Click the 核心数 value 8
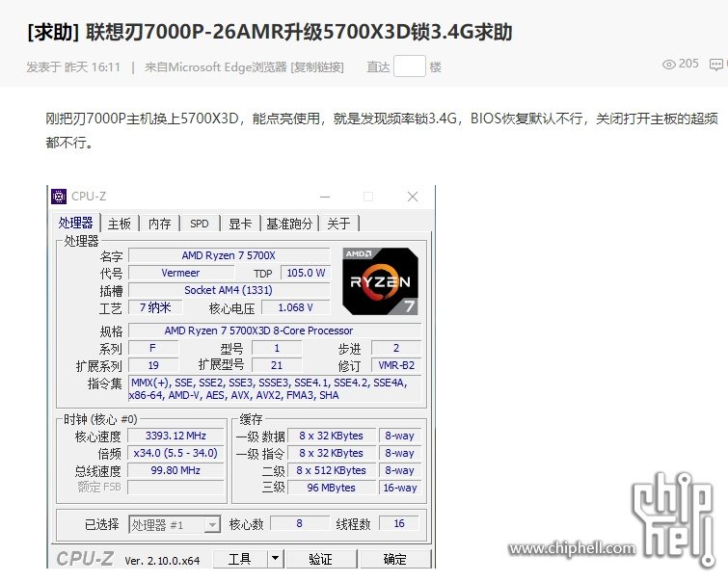The height and width of the screenshot is (582, 728). pos(300,523)
